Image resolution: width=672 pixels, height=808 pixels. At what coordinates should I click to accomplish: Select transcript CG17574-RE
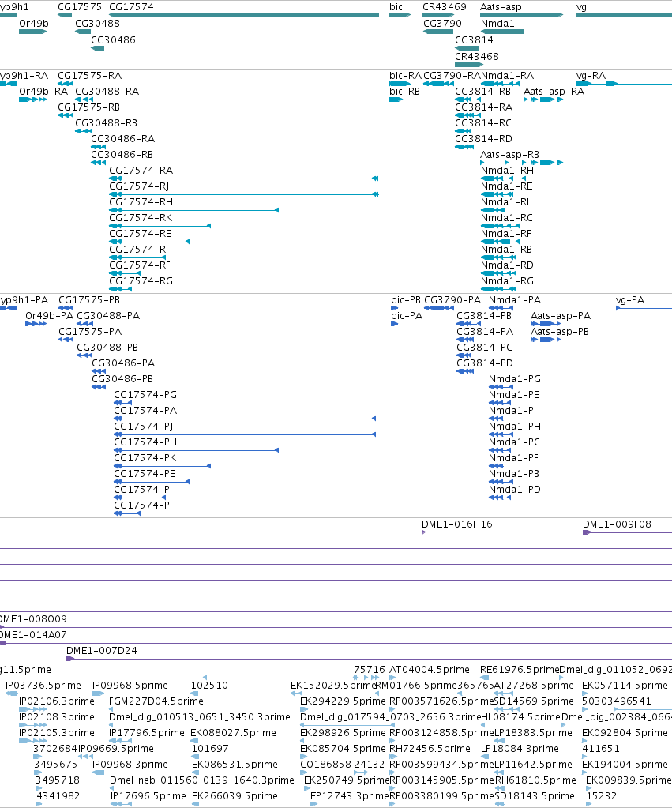click(149, 242)
